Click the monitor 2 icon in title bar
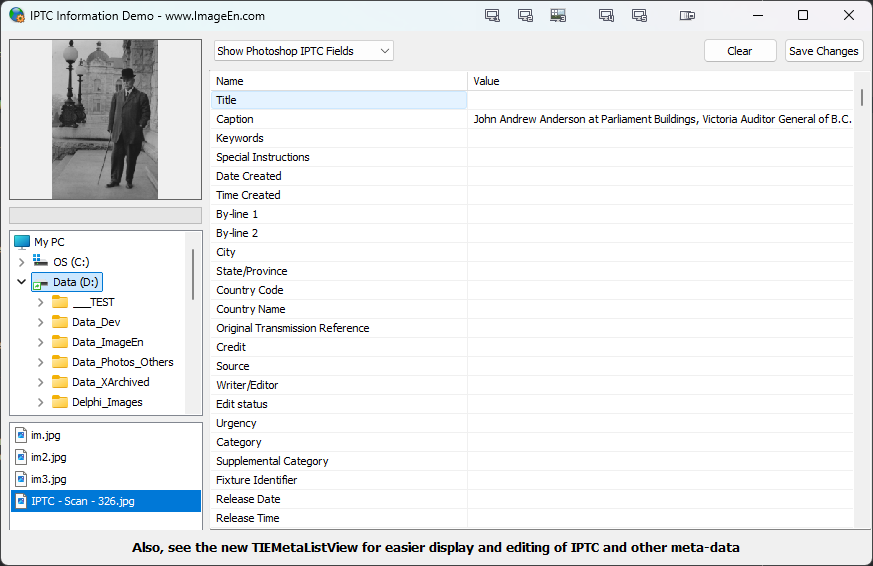Image resolution: width=873 pixels, height=566 pixels. click(525, 15)
